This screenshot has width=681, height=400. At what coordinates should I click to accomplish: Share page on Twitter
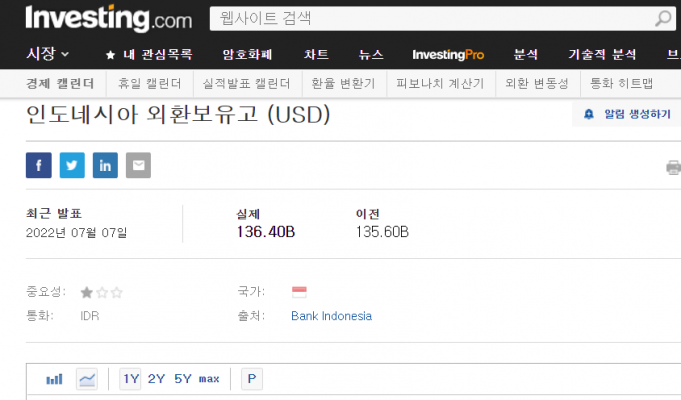(x=72, y=165)
